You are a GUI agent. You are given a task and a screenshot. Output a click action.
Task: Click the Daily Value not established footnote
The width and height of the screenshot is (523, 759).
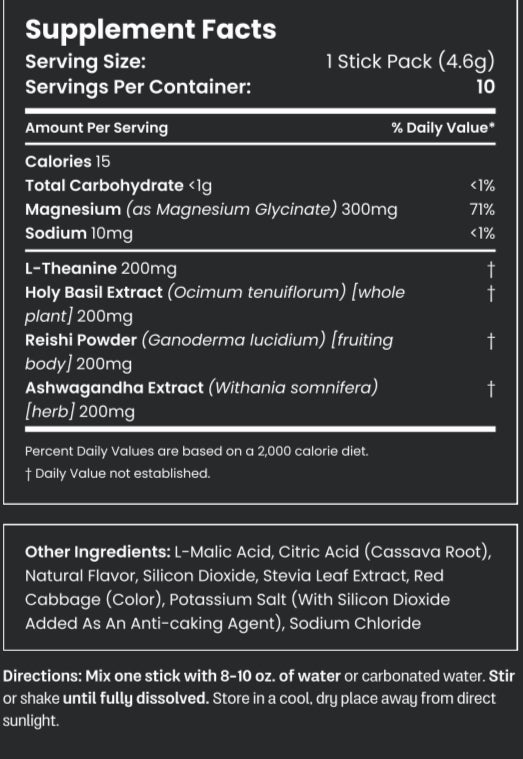[x=118, y=473]
